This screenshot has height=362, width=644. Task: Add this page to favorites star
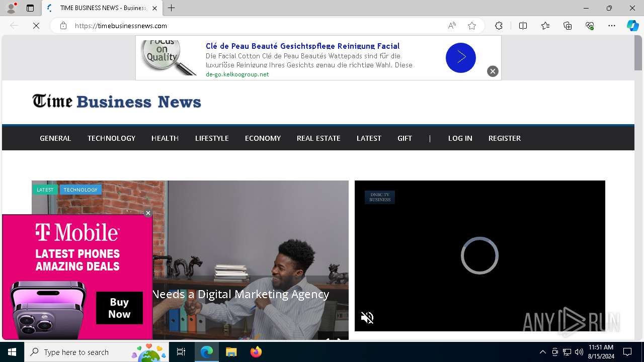[472, 26]
